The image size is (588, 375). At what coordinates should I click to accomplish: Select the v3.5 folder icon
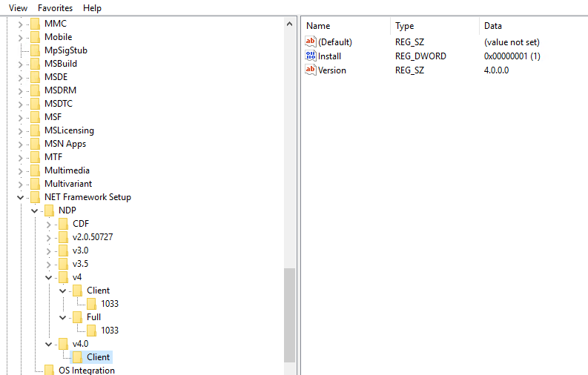click(63, 264)
